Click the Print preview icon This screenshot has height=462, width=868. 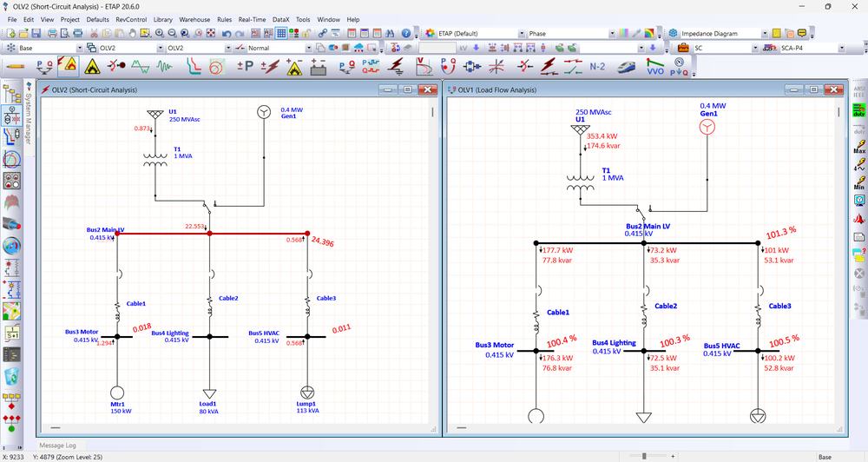coord(64,33)
